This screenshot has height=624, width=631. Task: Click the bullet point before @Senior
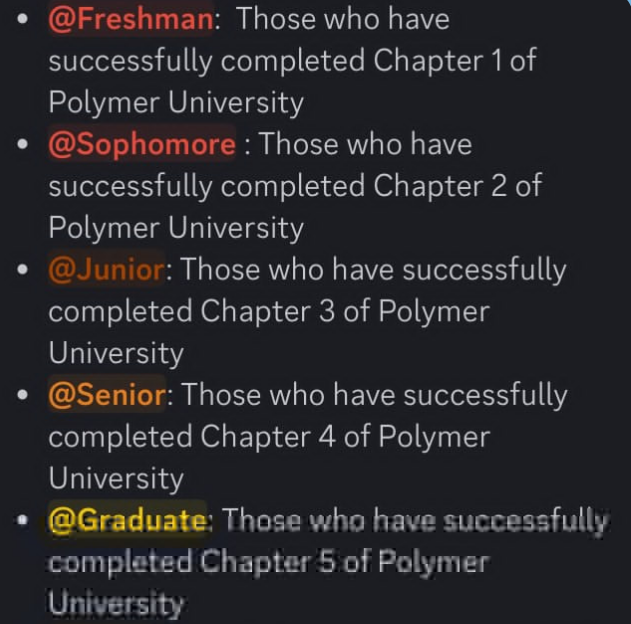(23, 394)
